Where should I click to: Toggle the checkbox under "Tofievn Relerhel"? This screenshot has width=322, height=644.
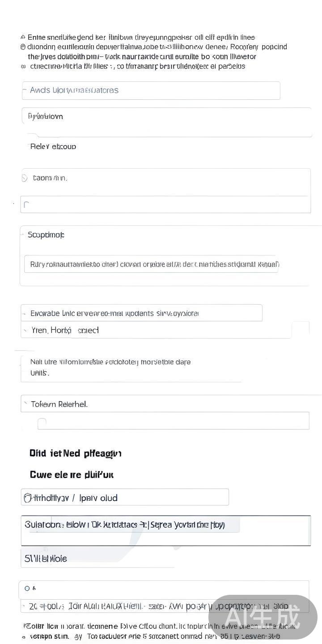(42, 422)
